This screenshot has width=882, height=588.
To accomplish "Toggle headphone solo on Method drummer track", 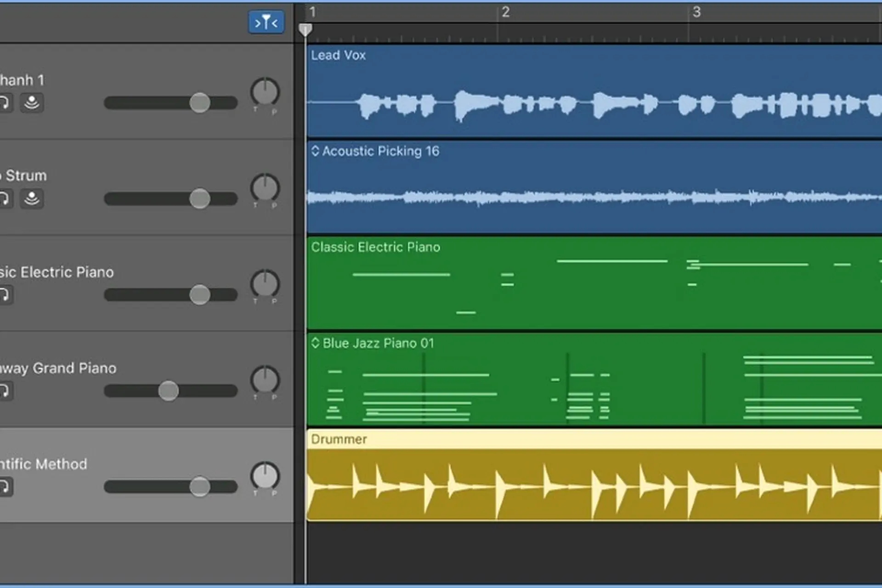I will 5,486.
